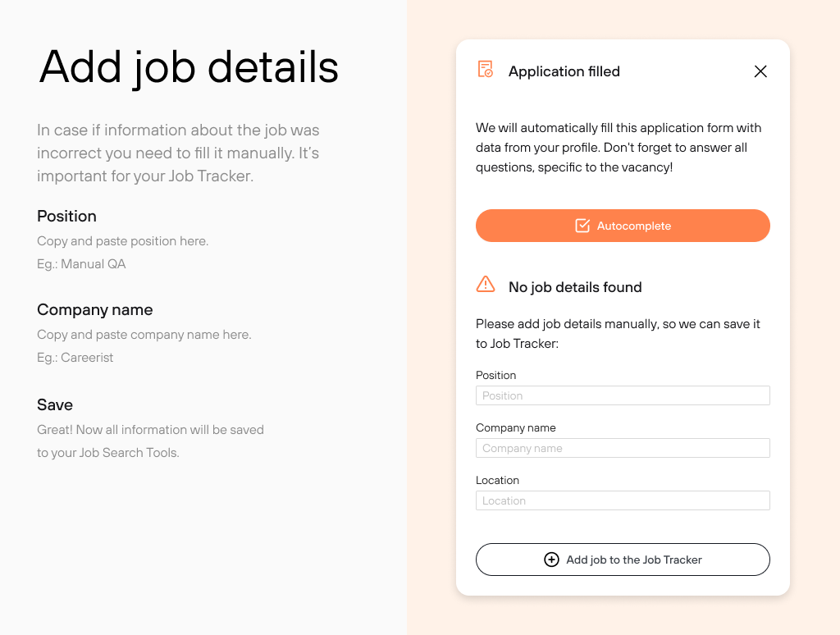Click the "Company name" section heading on the left
The height and width of the screenshot is (635, 840).
(x=94, y=309)
